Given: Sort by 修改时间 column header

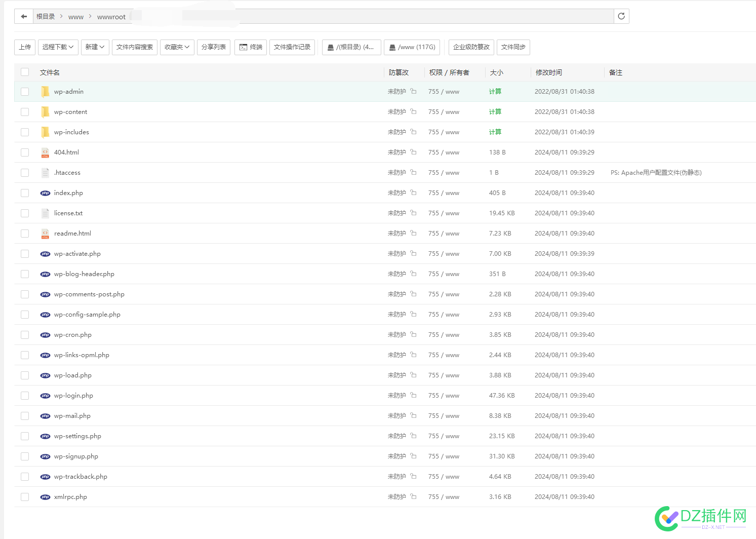Looking at the screenshot, I should (x=549, y=72).
